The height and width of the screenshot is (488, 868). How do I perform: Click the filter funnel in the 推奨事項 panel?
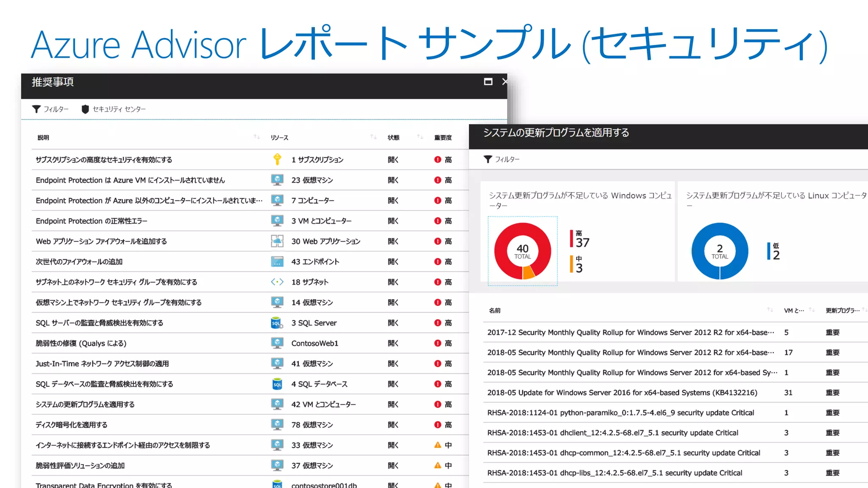[x=36, y=109]
